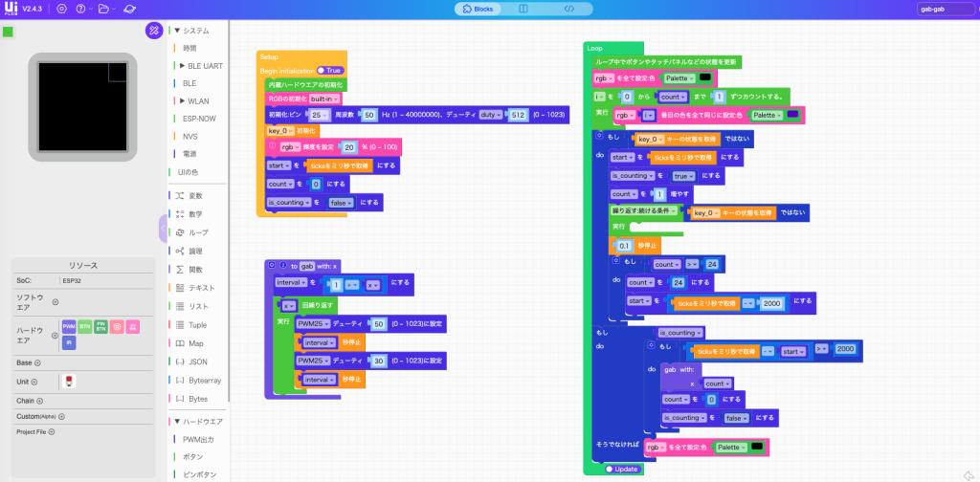Click the planet icon in header
Image resolution: width=980 pixels, height=482 pixels.
[x=129, y=9]
